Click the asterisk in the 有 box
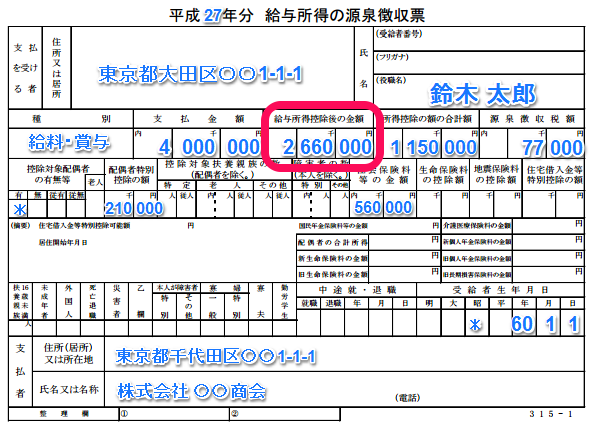The height and width of the screenshot is (425, 590). [19, 209]
